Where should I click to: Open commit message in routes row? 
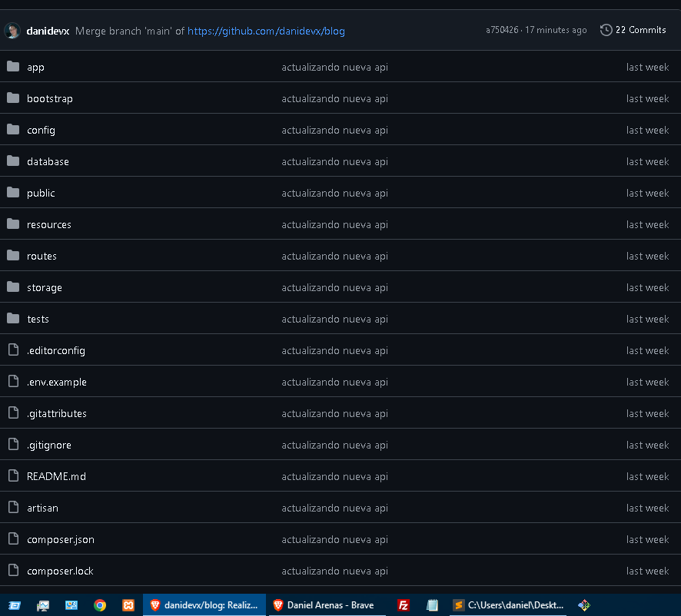pos(335,256)
